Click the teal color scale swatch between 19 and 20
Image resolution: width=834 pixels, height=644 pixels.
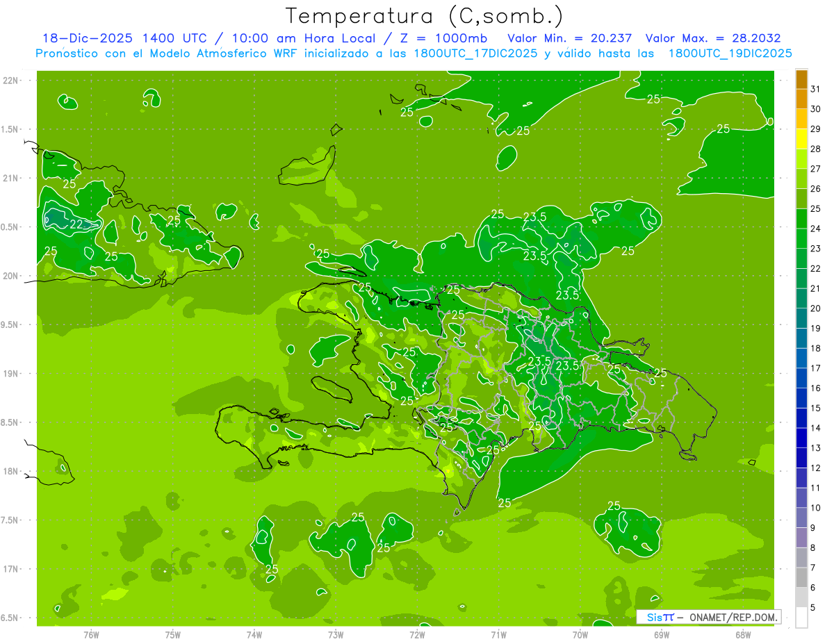tap(801, 318)
